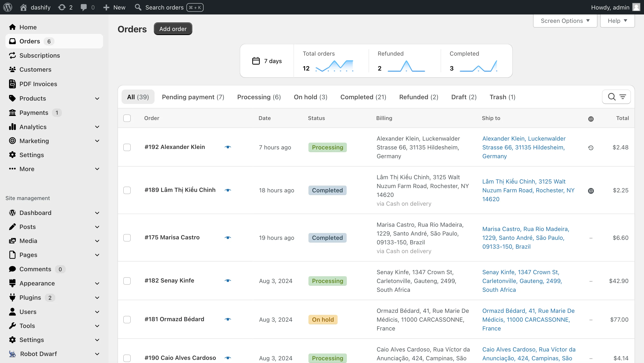Click the Add order button
This screenshot has height=363, width=644.
click(x=173, y=29)
